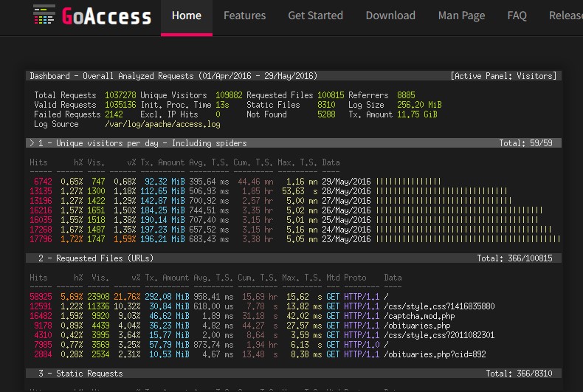
Task: Click the hits value 6742
Action: [43, 182]
